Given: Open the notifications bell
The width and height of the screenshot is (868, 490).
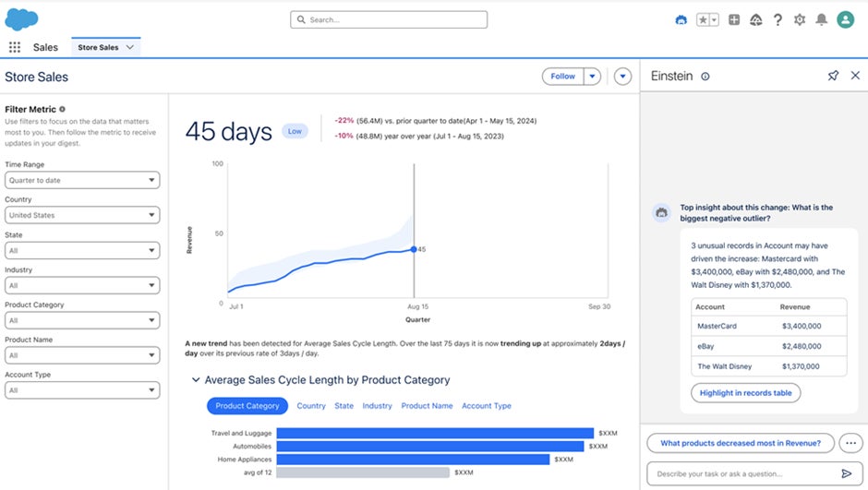Looking at the screenshot, I should (821, 19).
